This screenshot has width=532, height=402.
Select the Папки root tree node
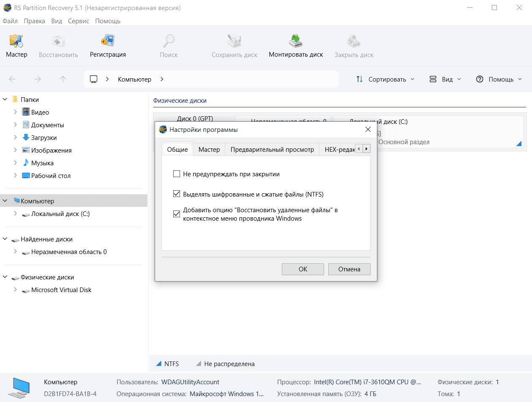click(x=30, y=100)
